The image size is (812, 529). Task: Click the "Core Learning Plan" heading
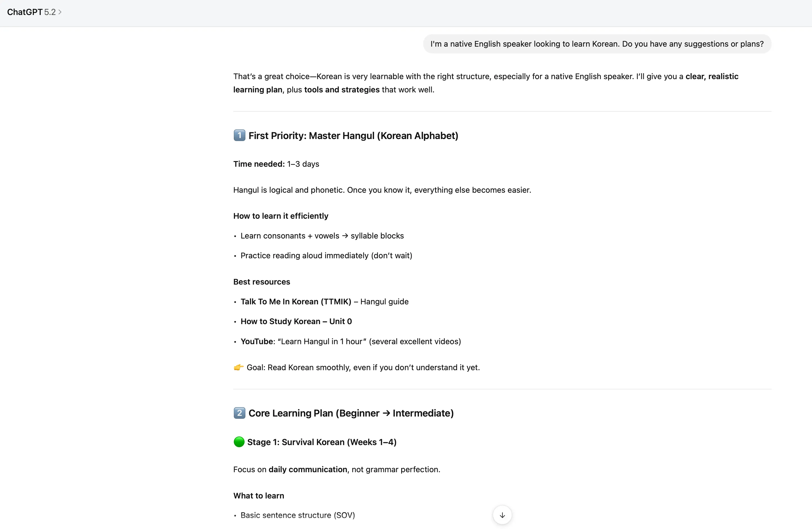click(351, 413)
